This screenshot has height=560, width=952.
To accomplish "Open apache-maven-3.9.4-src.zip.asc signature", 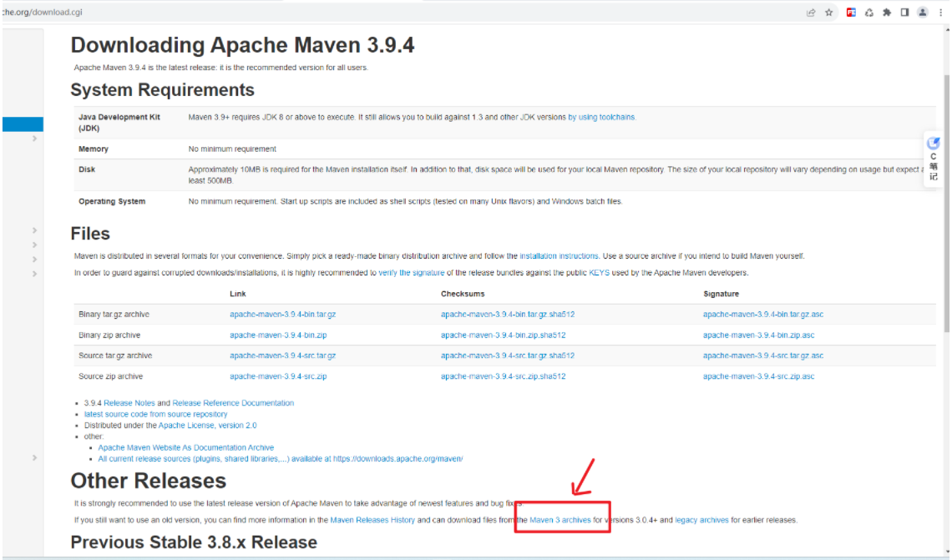I will point(759,376).
